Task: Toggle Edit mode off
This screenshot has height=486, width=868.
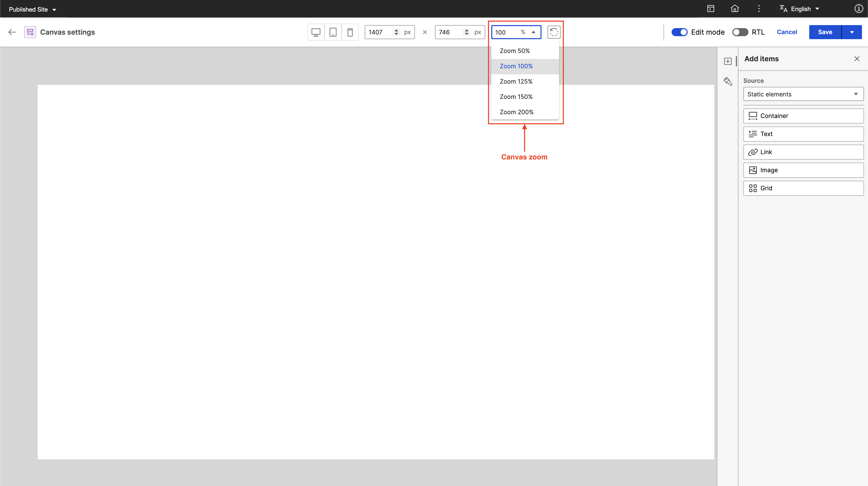Action: (679, 32)
